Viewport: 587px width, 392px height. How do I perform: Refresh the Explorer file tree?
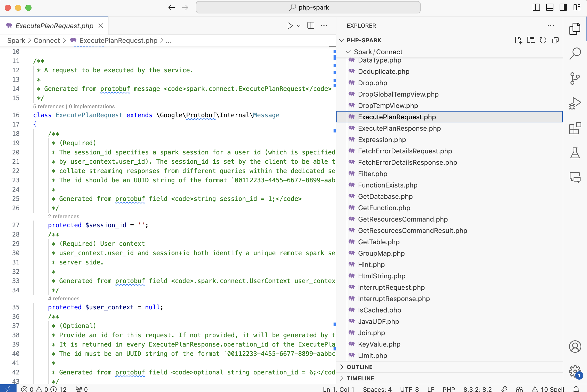[543, 40]
